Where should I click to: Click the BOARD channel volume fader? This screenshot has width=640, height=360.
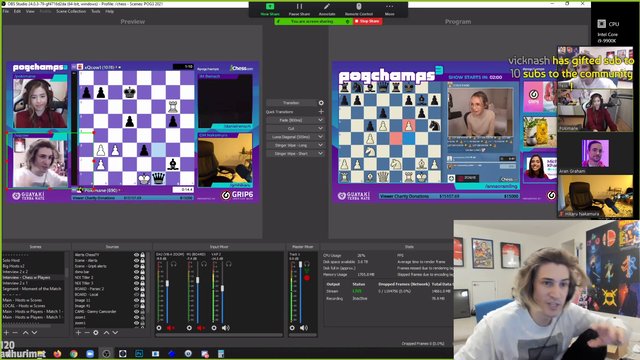(x=198, y=280)
